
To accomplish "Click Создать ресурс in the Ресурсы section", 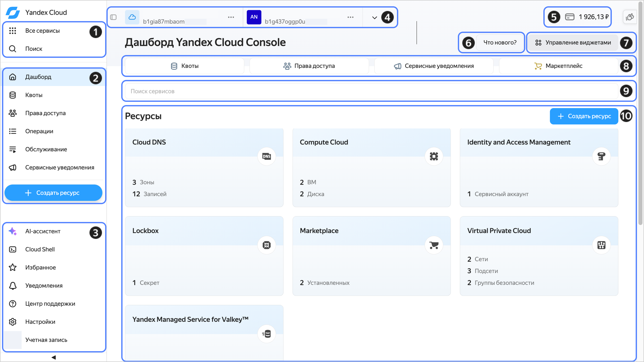I will coord(584,116).
